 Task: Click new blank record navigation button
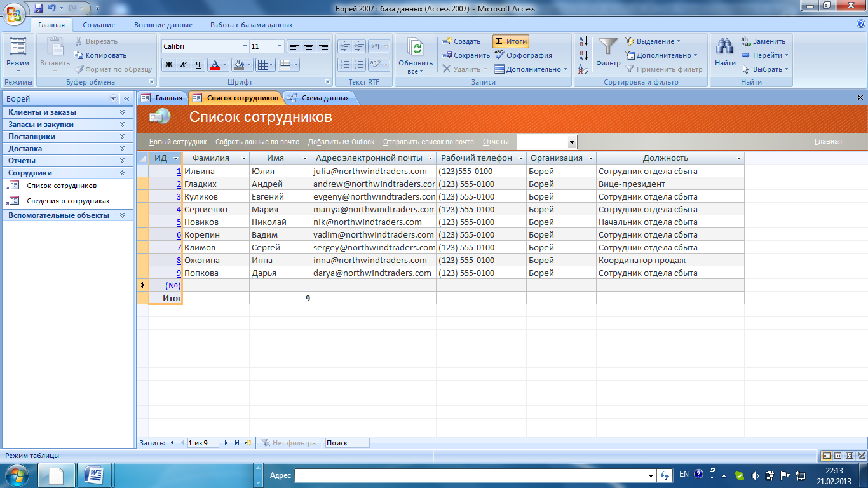pyautogui.click(x=248, y=443)
